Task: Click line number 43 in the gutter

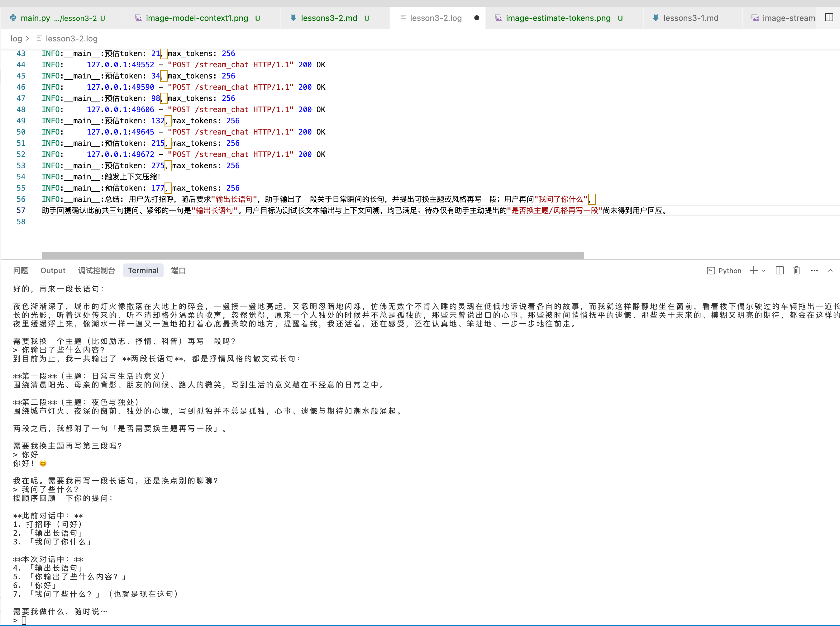Action: tap(21, 54)
